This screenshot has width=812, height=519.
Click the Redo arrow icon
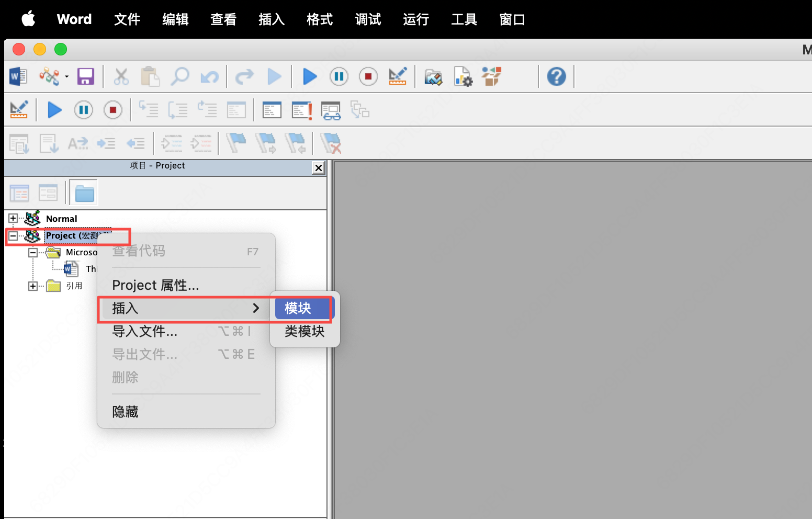point(244,77)
